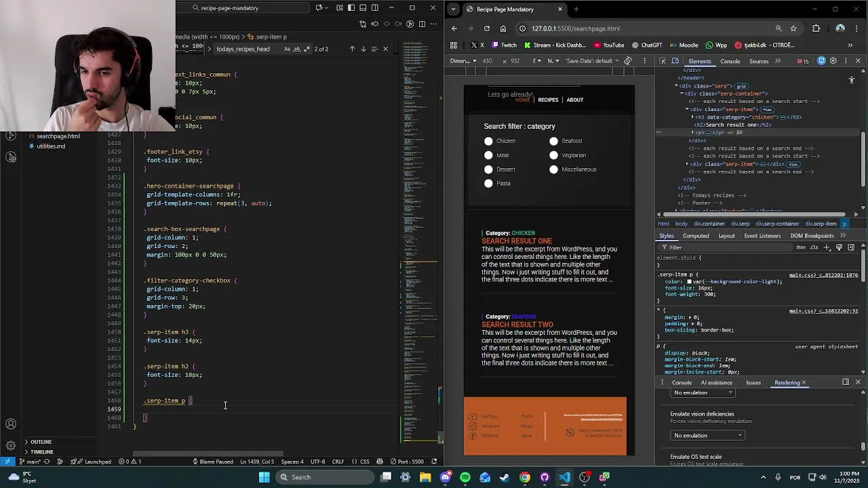Click the rotate device icon in toolbar

628,61
